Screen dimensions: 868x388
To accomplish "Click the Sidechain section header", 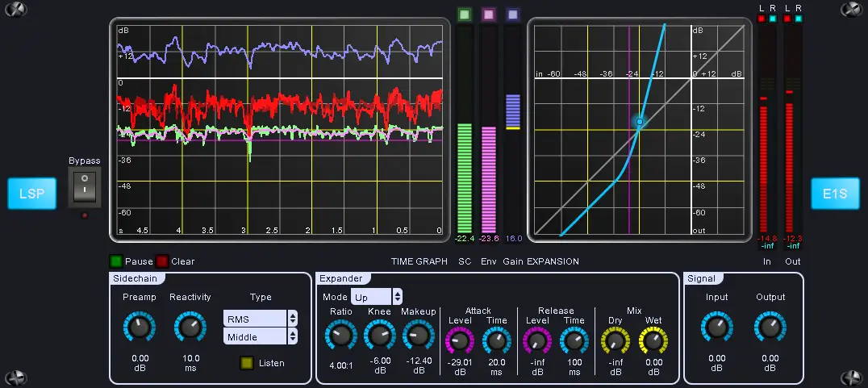I will [135, 278].
